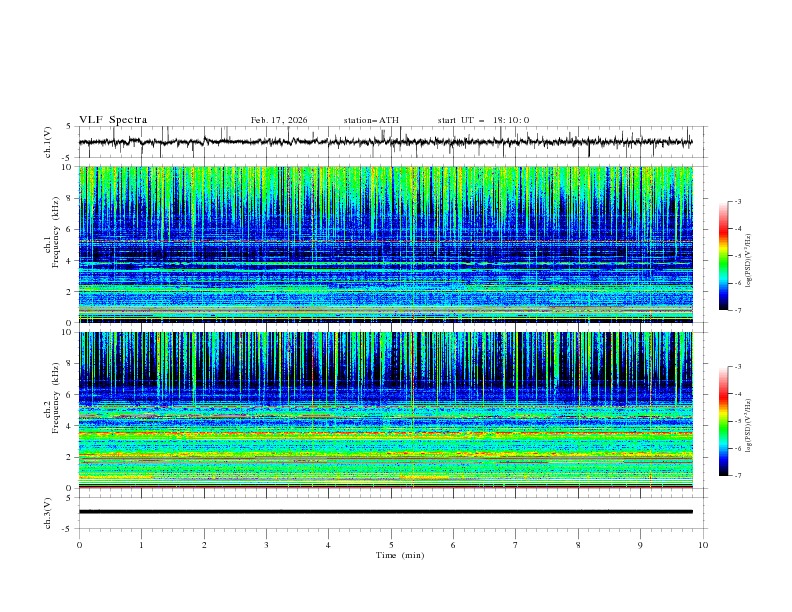Click time axis tick label "6"
The width and height of the screenshot is (792, 612).
(x=453, y=545)
